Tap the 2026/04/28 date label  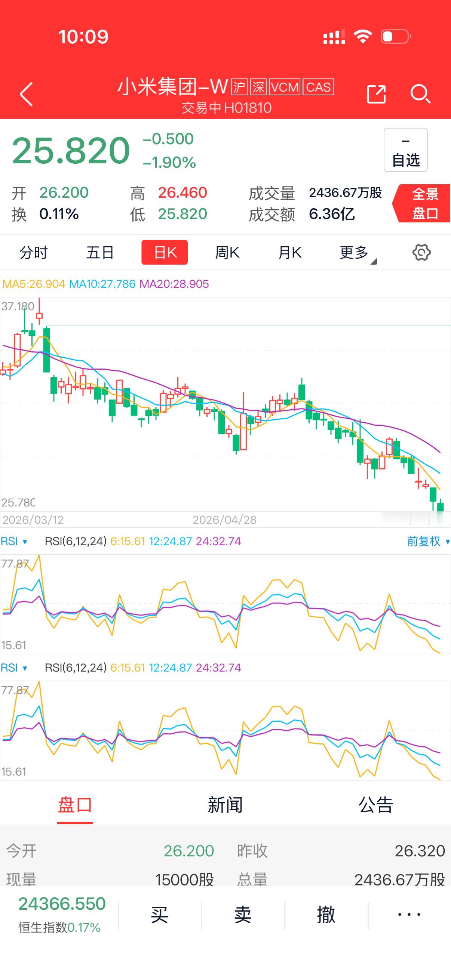point(224,520)
